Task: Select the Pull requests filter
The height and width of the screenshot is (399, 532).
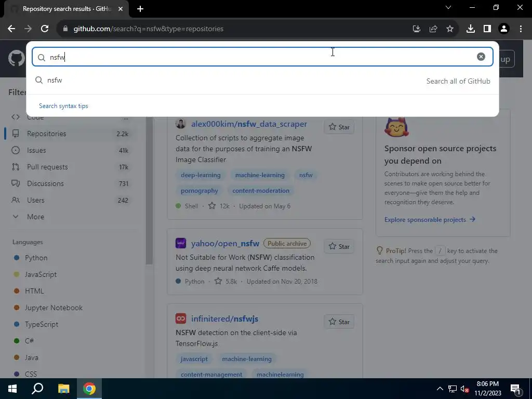Action: coord(70,167)
